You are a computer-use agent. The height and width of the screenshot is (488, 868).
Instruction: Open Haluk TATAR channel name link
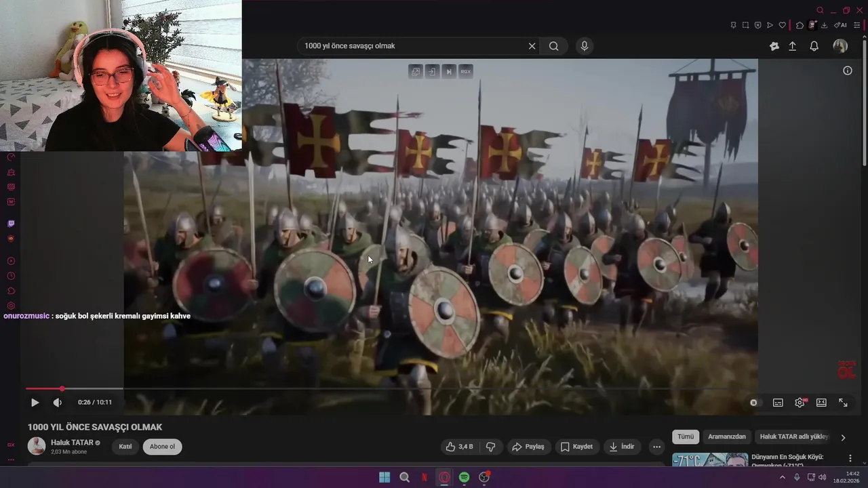(x=72, y=443)
